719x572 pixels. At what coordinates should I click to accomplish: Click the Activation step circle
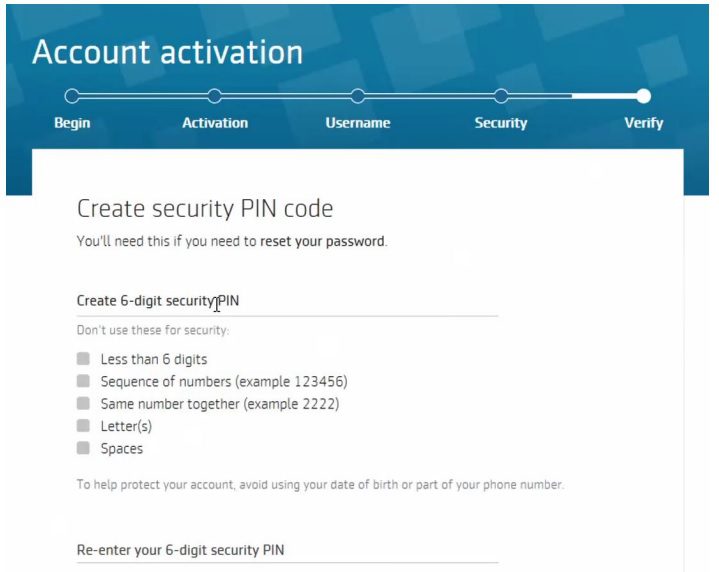click(x=214, y=97)
